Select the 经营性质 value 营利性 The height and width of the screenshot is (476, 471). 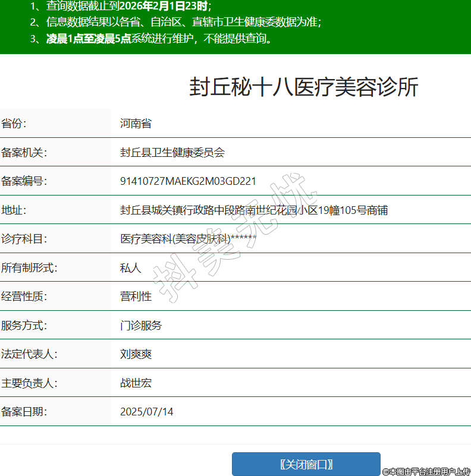click(x=136, y=297)
